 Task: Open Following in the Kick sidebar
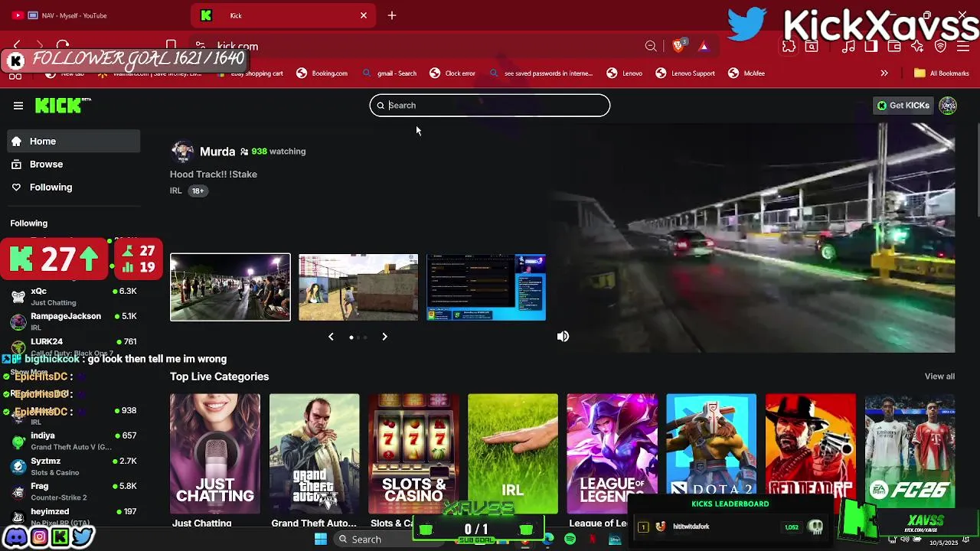point(73,187)
